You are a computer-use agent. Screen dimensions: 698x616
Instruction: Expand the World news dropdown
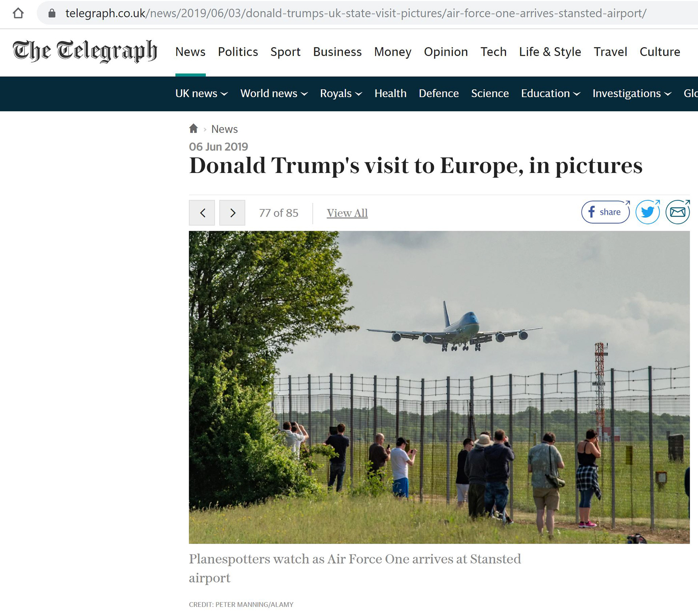point(274,93)
